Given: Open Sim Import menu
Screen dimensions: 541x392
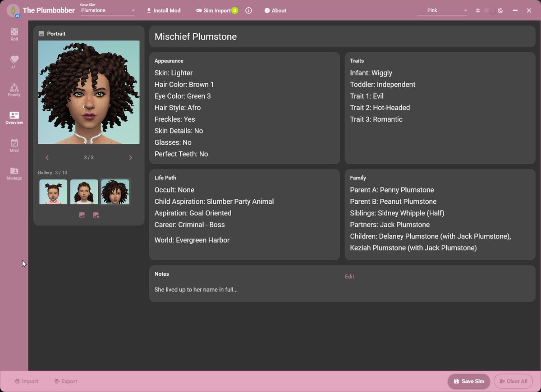Looking at the screenshot, I should 214,10.
